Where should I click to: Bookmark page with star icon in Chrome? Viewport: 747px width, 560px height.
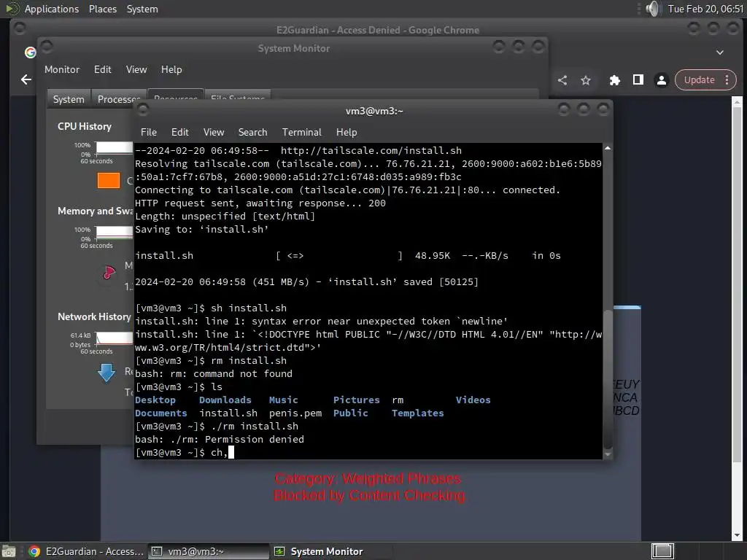tap(586, 80)
